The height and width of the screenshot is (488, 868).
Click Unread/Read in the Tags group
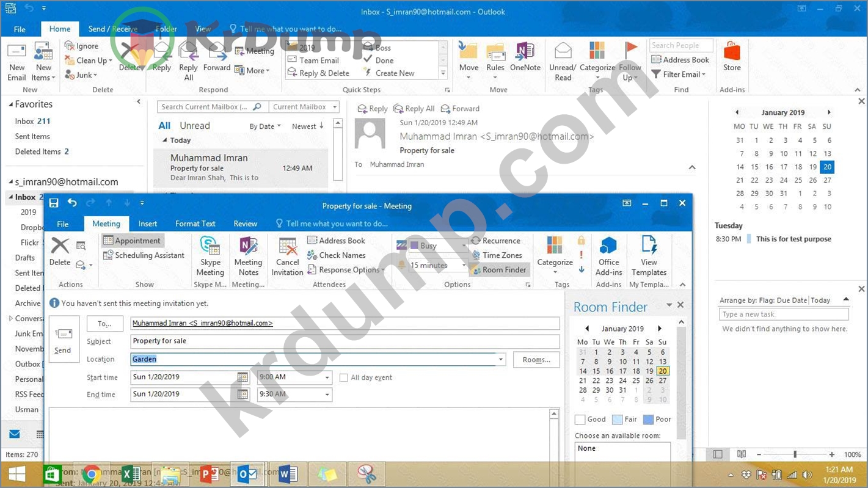point(563,62)
